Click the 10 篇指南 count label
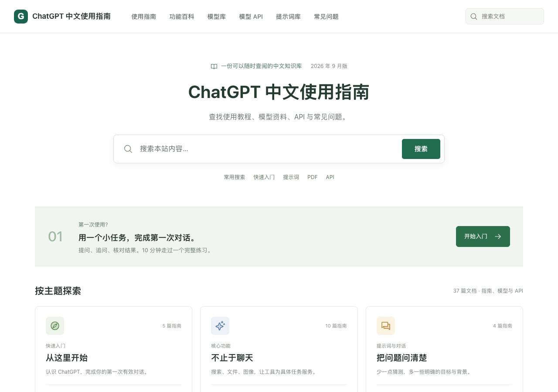The height and width of the screenshot is (392, 558). tap(336, 326)
